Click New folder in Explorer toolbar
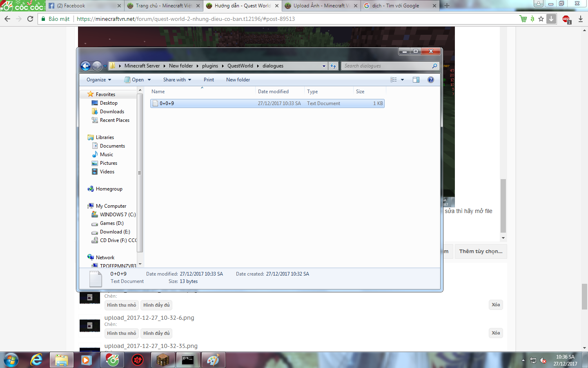This screenshot has width=588, height=368. (238, 80)
